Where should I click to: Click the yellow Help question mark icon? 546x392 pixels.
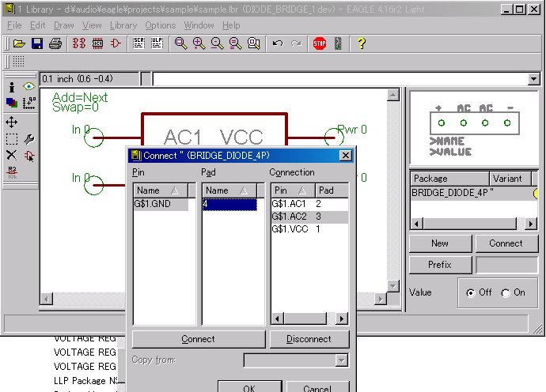pos(362,44)
